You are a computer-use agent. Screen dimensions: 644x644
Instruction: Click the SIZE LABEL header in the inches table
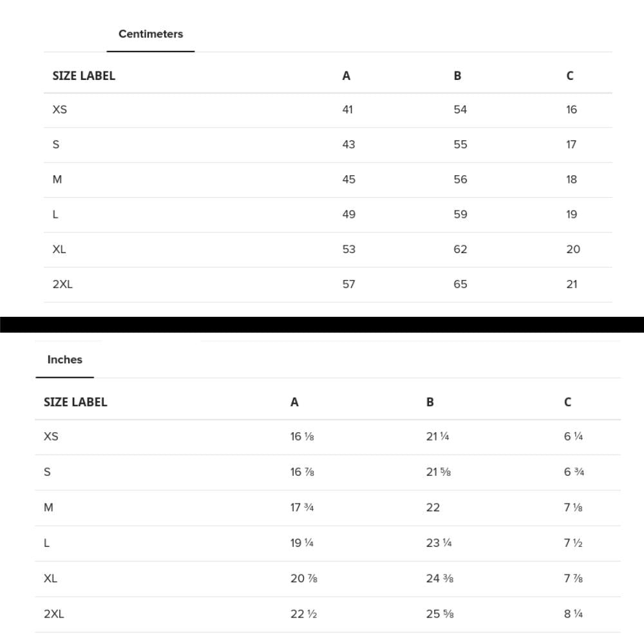[75, 402]
